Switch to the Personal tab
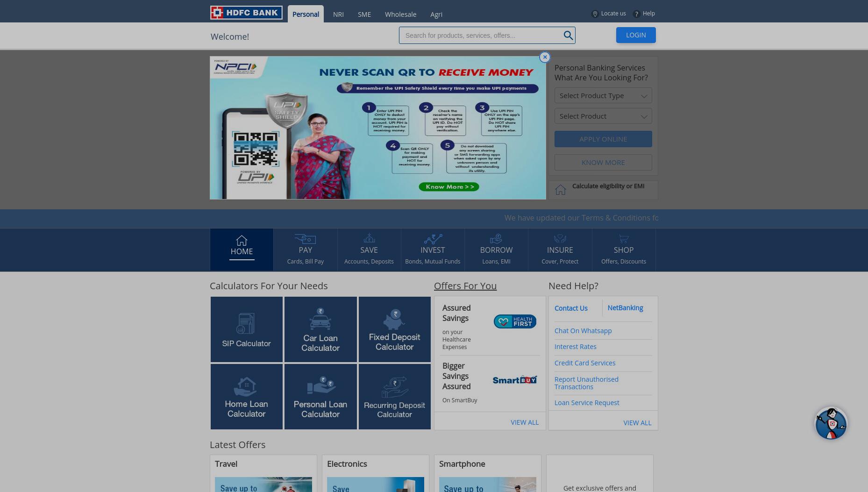Screen dimensions: 868x492 (306, 14)
